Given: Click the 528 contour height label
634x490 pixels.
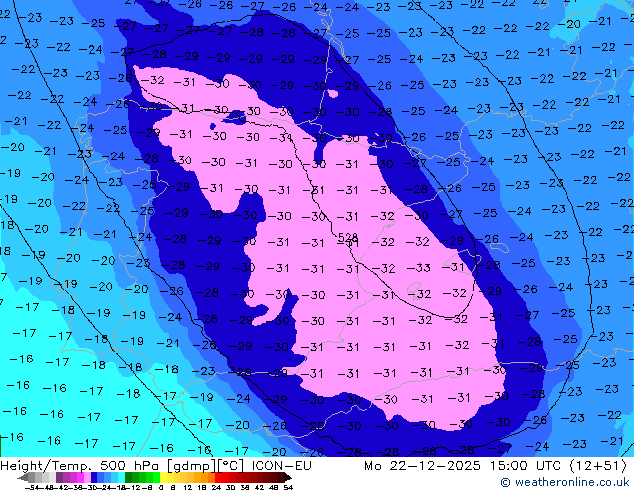Looking at the screenshot, I should click(x=348, y=237).
